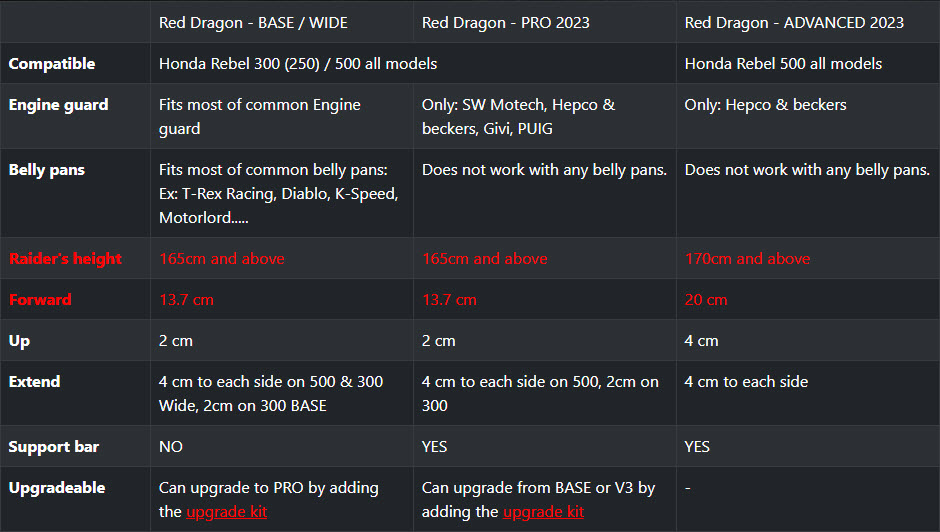
Task: Click the red Raider's height label
Action: point(65,259)
